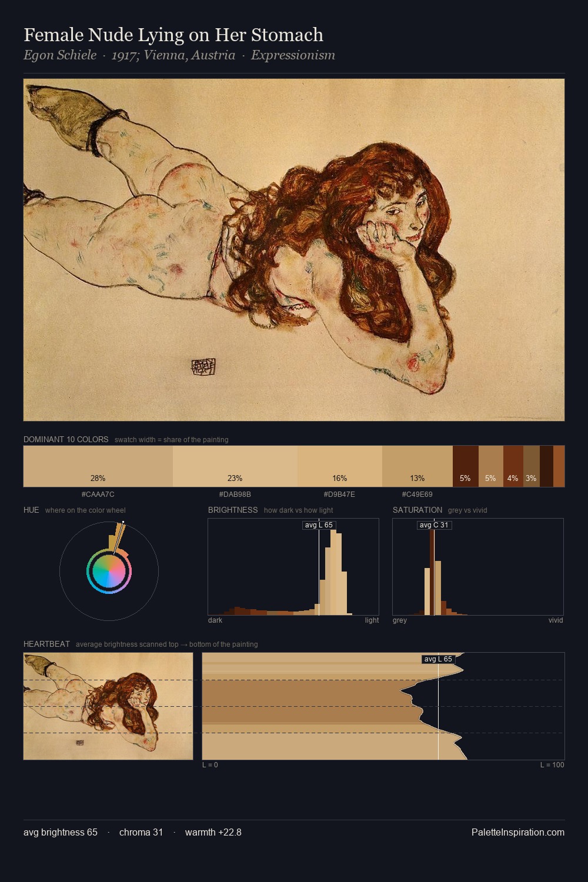Open the PaletteInspiration.com link
Screen dimensions: 588x882
tap(518, 832)
